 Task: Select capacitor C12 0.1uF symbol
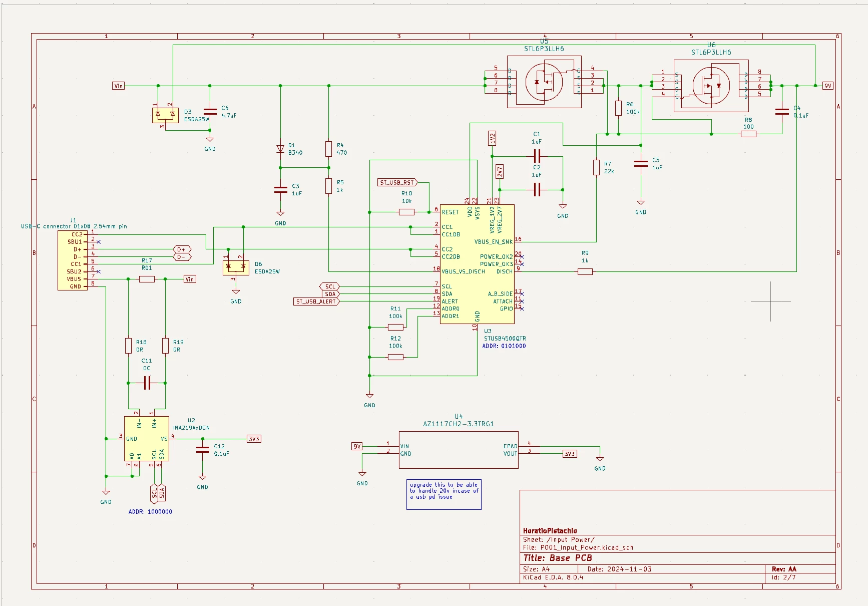(x=202, y=450)
